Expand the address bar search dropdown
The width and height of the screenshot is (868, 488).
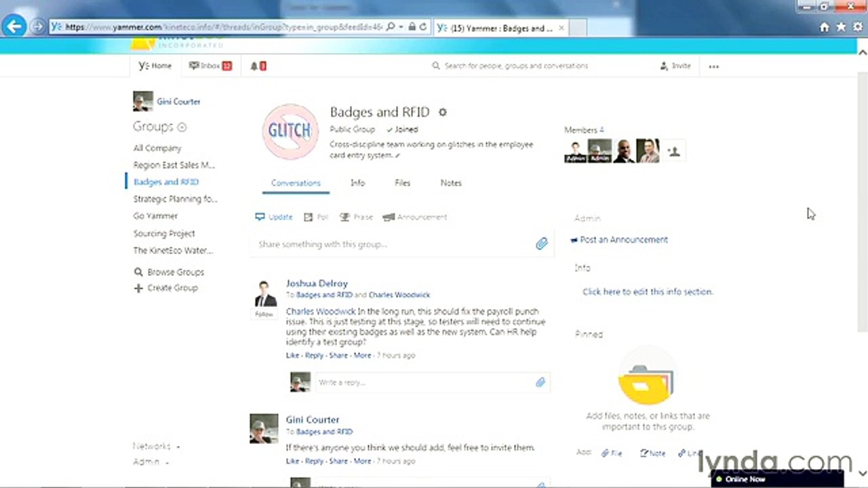(x=401, y=27)
